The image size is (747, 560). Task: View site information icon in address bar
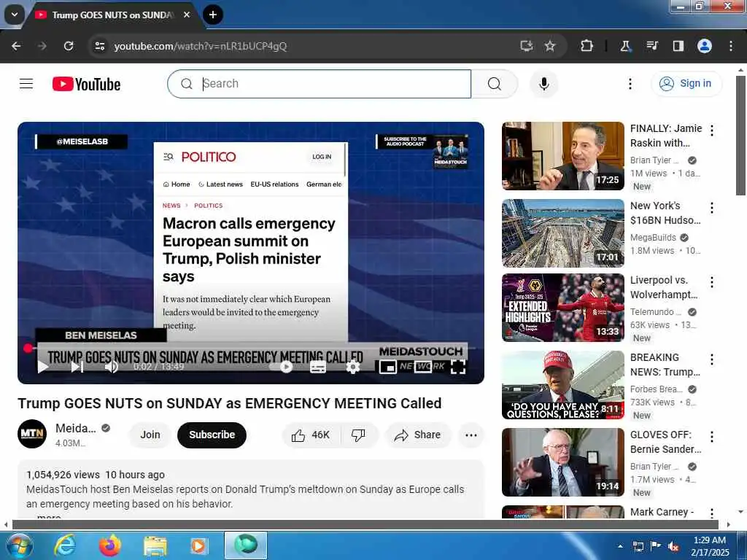pyautogui.click(x=99, y=46)
